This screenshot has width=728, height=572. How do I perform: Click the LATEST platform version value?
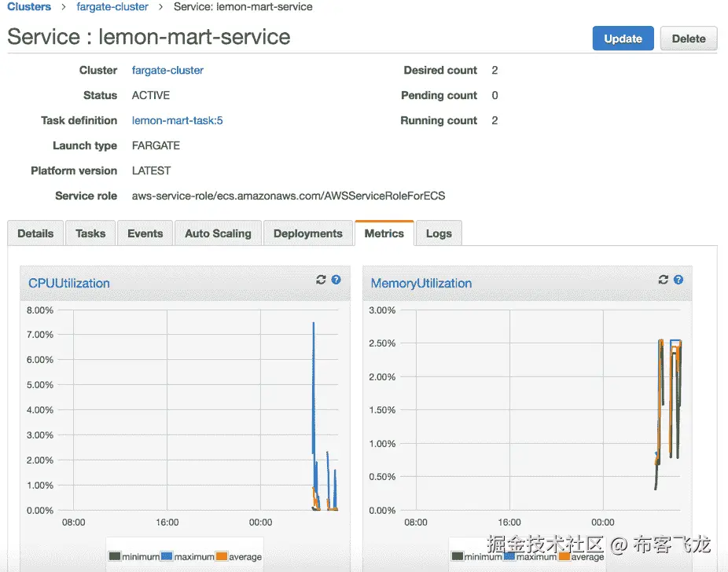152,170
